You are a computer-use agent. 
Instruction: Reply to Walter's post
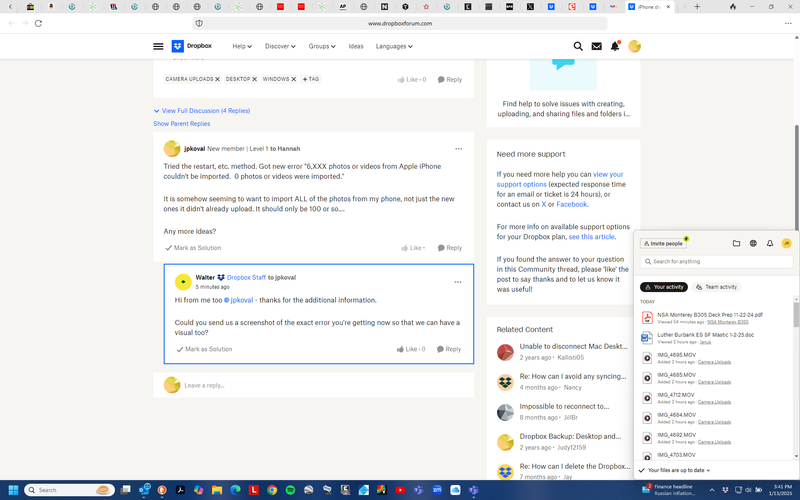click(449, 349)
